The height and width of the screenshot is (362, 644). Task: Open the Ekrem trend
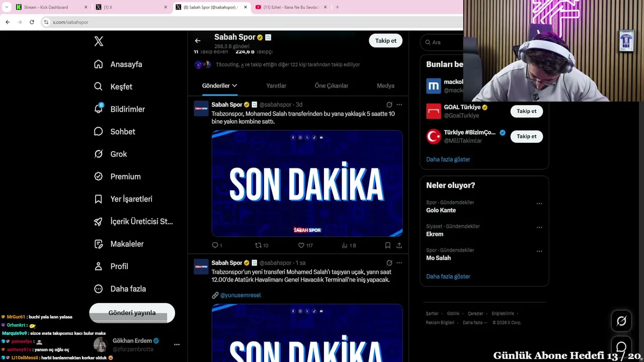(x=435, y=234)
